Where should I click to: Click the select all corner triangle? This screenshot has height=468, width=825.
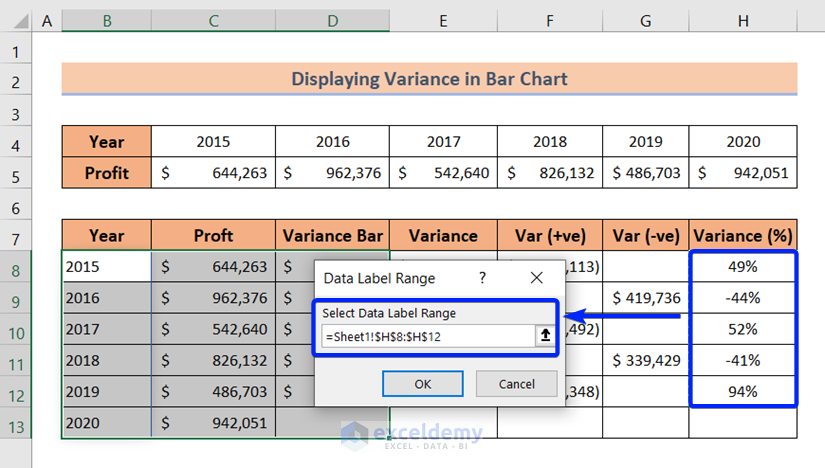point(16,21)
